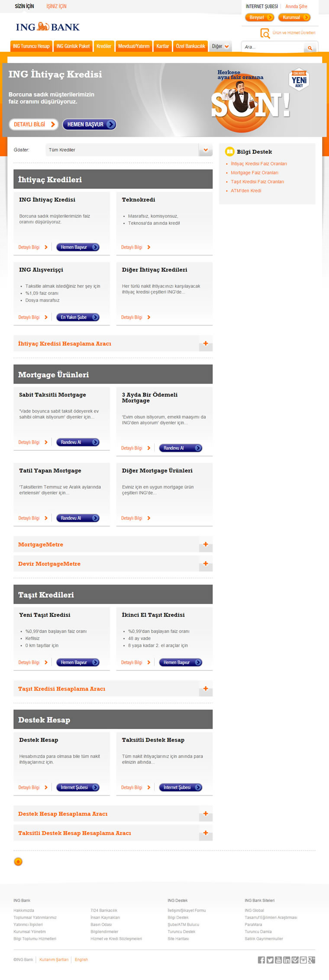Open ING Bank Foursquare icon
This screenshot has width=329, height=980.
295,960
